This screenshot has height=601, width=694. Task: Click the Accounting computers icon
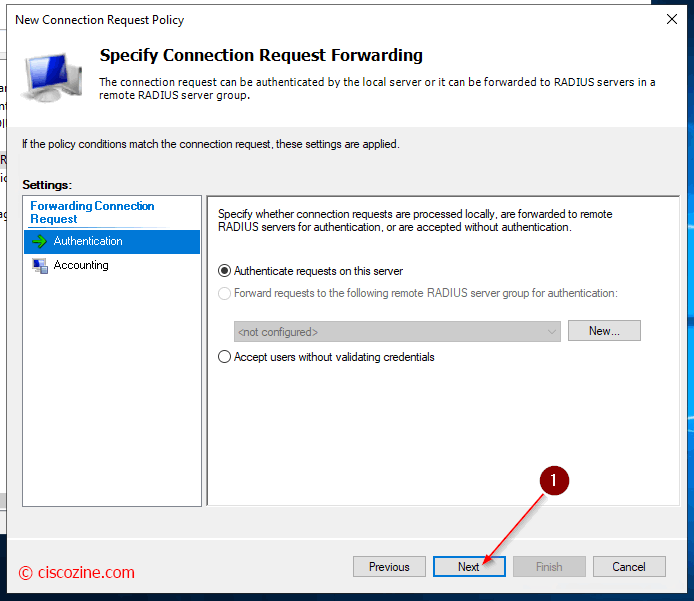click(x=40, y=266)
